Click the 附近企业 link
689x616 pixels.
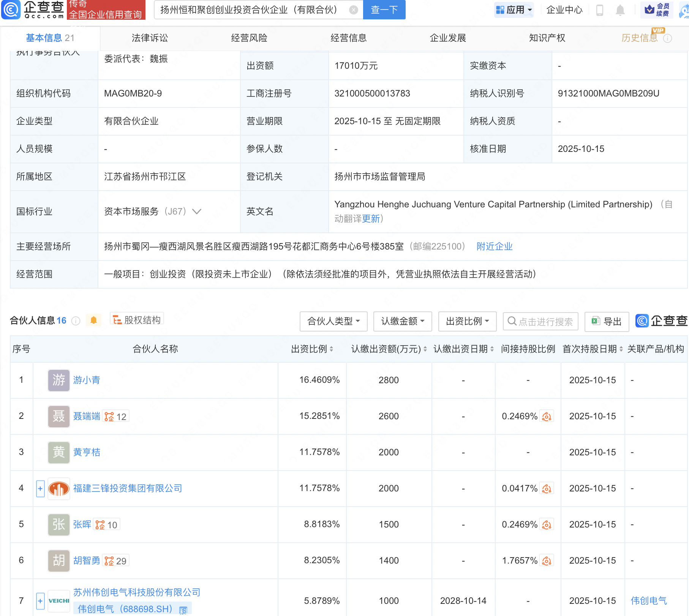click(494, 246)
